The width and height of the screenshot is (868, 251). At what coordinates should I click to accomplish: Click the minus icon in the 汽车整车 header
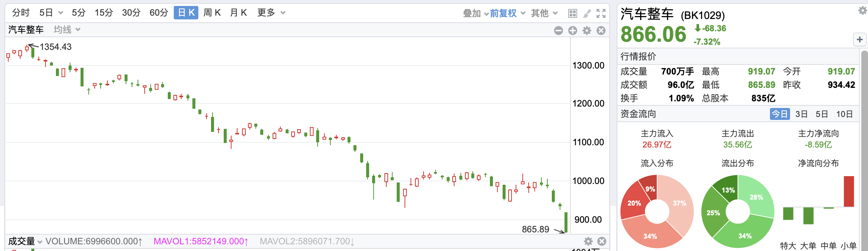coord(559,31)
